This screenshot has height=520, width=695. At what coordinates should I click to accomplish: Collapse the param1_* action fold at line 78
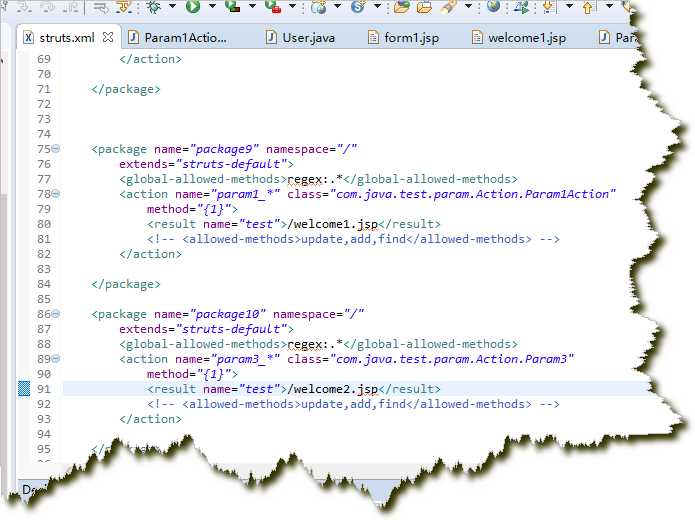coord(55,194)
